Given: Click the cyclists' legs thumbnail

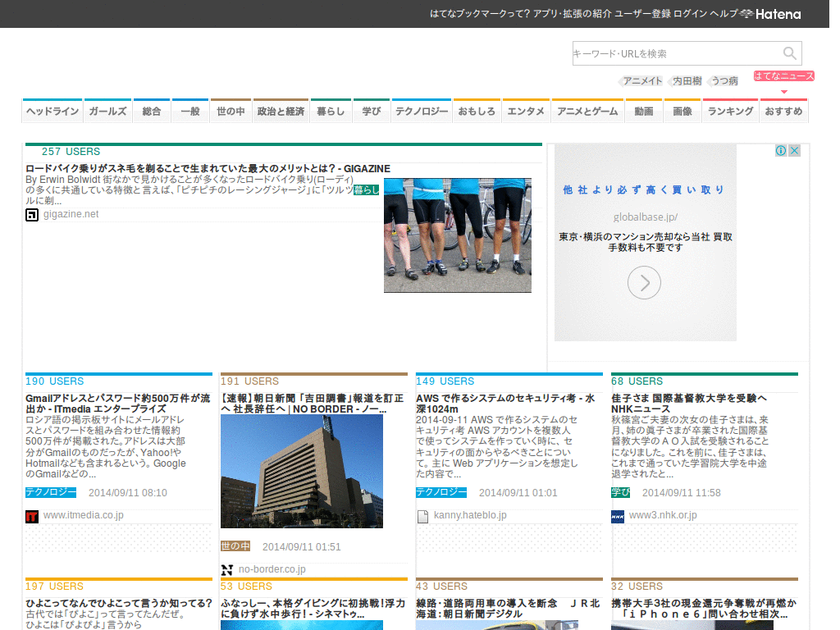Looking at the screenshot, I should click(458, 235).
